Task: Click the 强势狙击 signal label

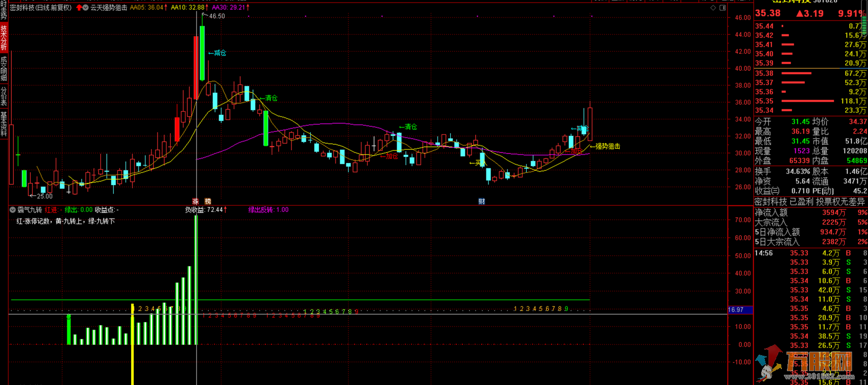Action: 605,146
